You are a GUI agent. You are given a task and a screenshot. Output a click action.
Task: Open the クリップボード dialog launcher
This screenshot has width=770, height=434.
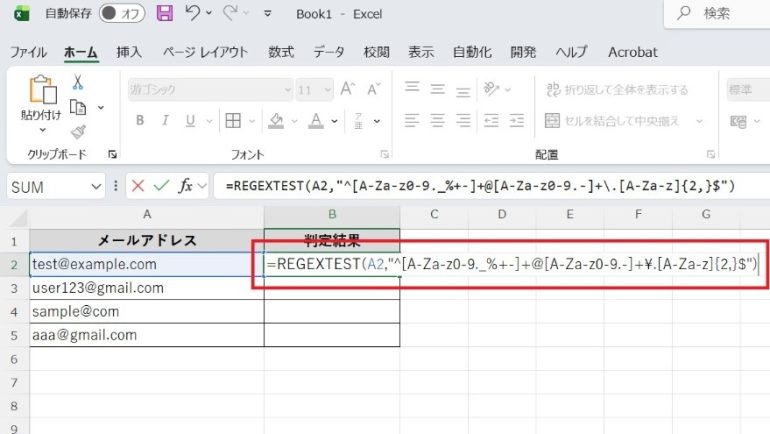click(112, 155)
